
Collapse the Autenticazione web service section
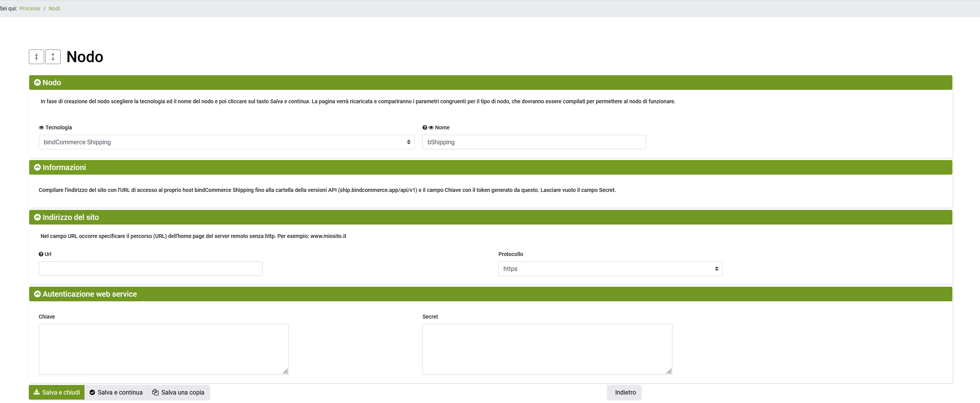pos(38,294)
